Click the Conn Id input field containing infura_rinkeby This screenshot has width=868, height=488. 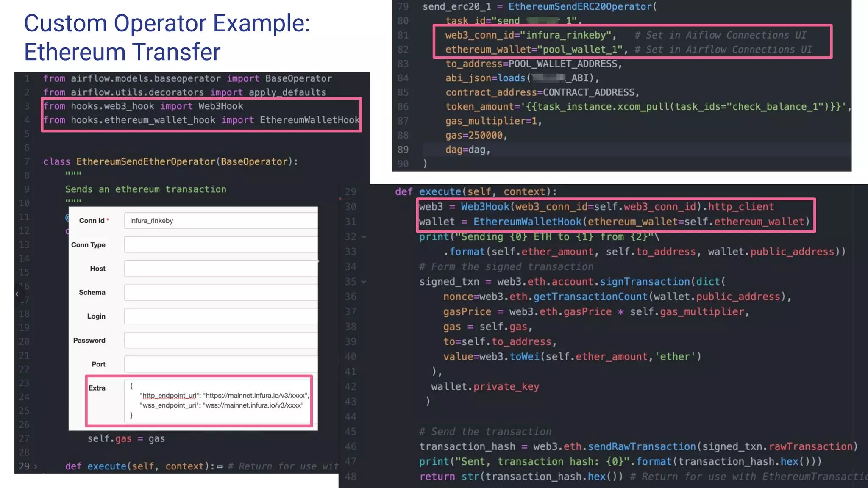[221, 221]
